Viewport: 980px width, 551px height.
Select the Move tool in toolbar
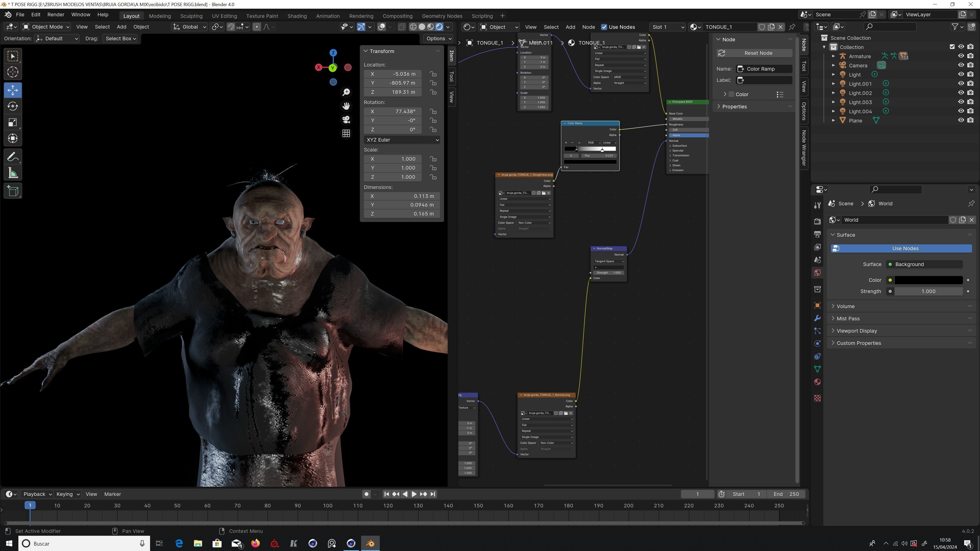pyautogui.click(x=13, y=90)
